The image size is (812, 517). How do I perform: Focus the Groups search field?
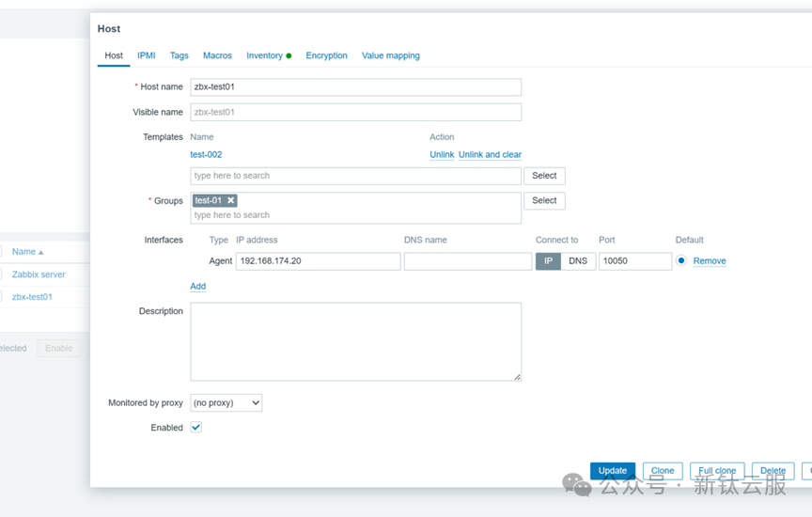tap(356, 215)
